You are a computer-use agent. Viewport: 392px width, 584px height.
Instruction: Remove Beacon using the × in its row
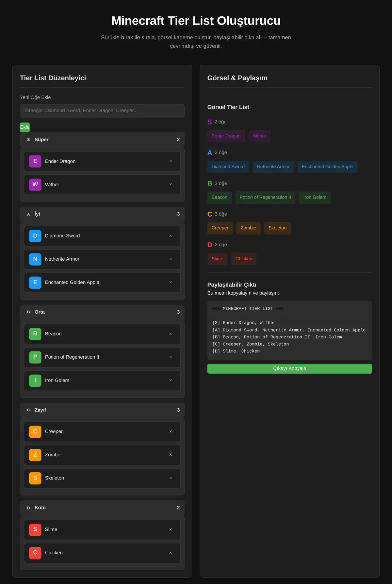tap(171, 334)
